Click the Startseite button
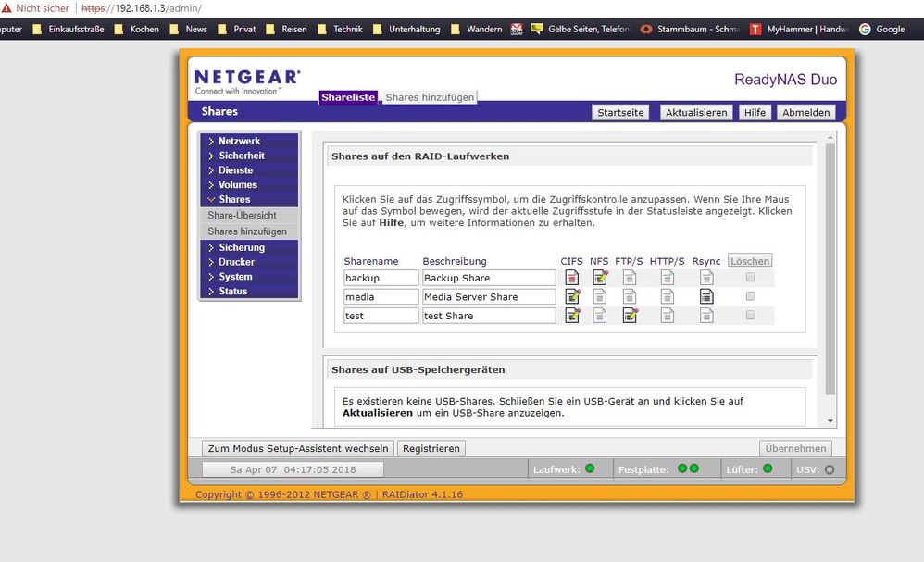 click(620, 113)
